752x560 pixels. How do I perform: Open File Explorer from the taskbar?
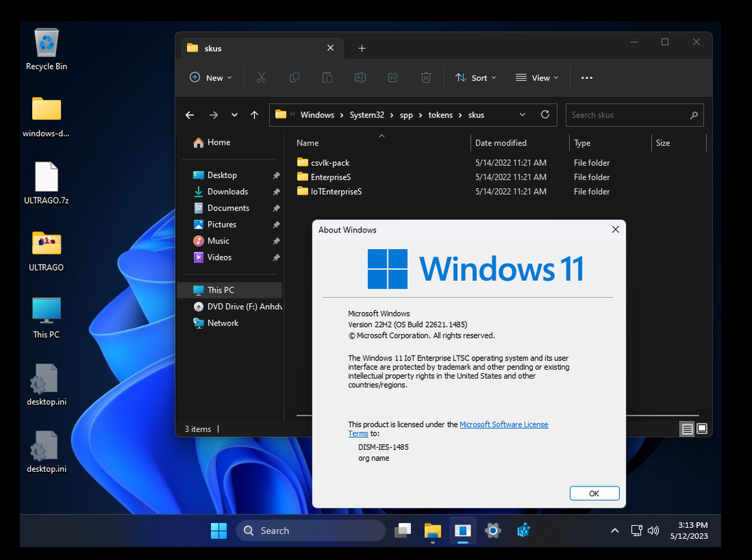(433, 531)
